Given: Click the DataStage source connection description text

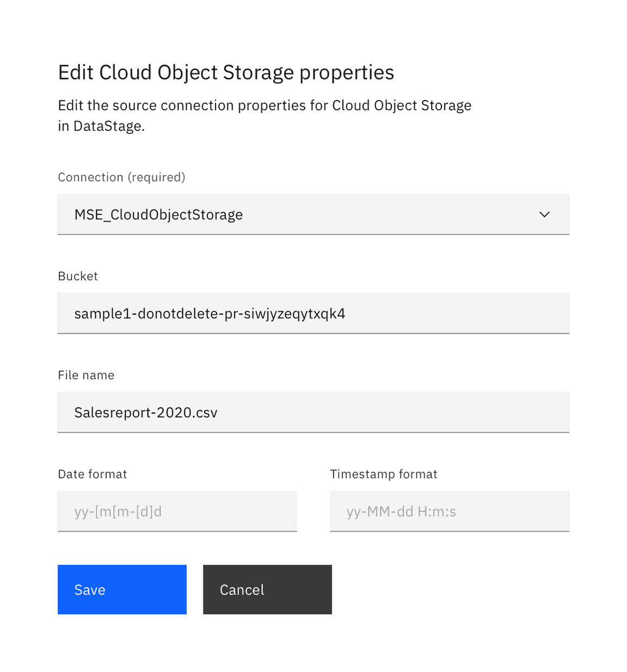Looking at the screenshot, I should point(265,115).
